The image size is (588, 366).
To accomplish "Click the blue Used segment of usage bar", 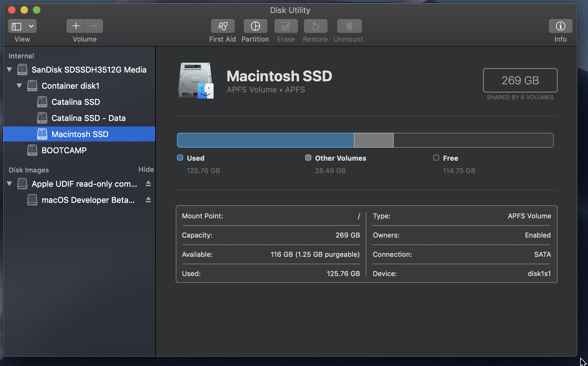I will pyautogui.click(x=265, y=140).
